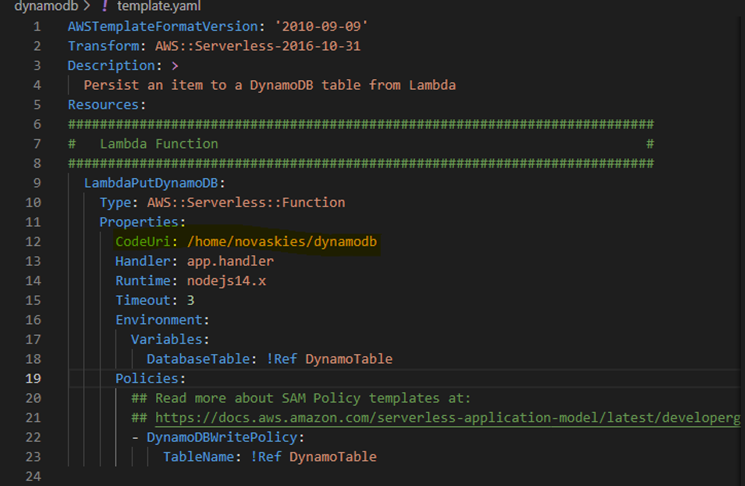Click on AWSTemplateFormatVersion key
Image resolution: width=745 pixels, height=486 pixels.
pos(163,27)
